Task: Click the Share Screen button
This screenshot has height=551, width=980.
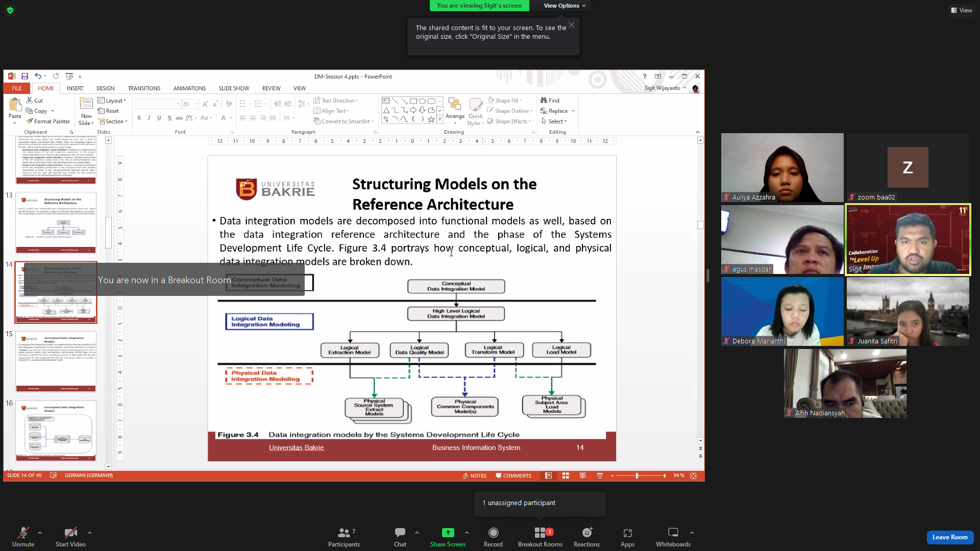Action: pyautogui.click(x=448, y=537)
